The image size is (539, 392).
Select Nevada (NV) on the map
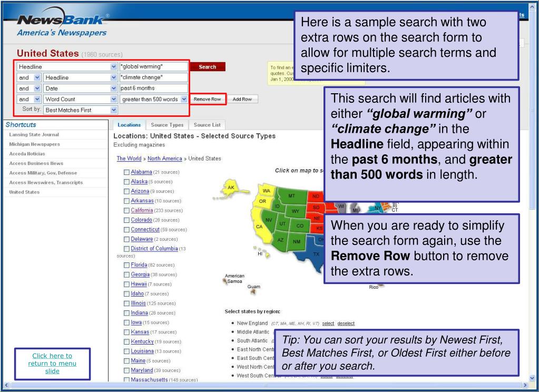click(x=269, y=220)
